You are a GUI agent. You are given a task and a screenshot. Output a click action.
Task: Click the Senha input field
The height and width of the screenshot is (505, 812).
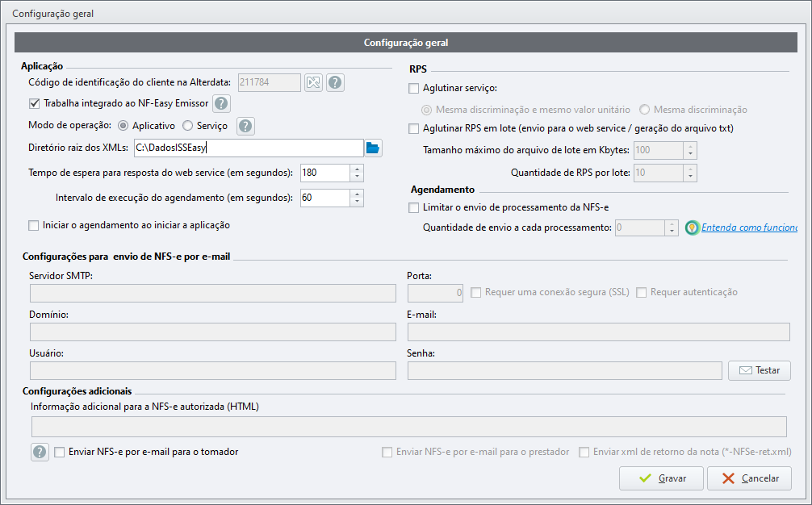(x=564, y=371)
